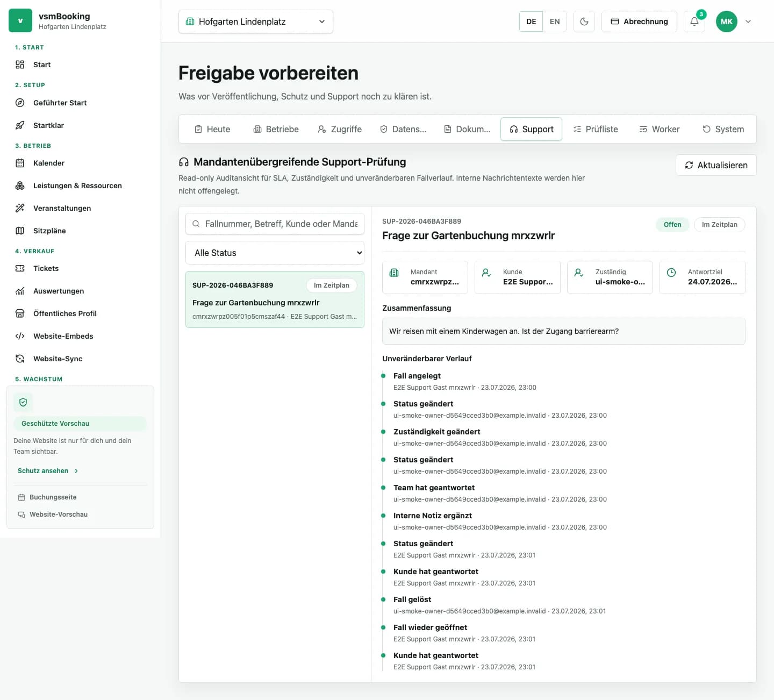The image size is (774, 700).
Task: Switch to the Heute tab
Action: point(212,129)
